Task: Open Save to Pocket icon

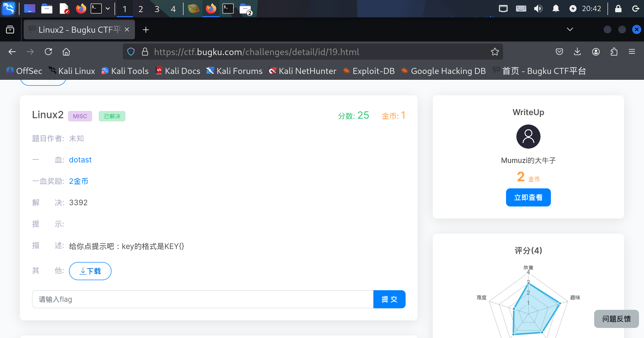Action: 559,52
